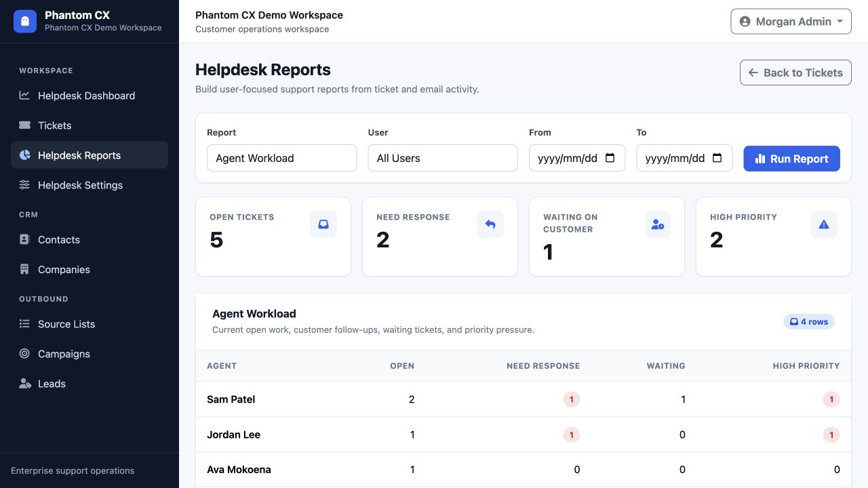Open the All Users dropdown
Image resolution: width=868 pixels, height=488 pixels.
point(443,158)
